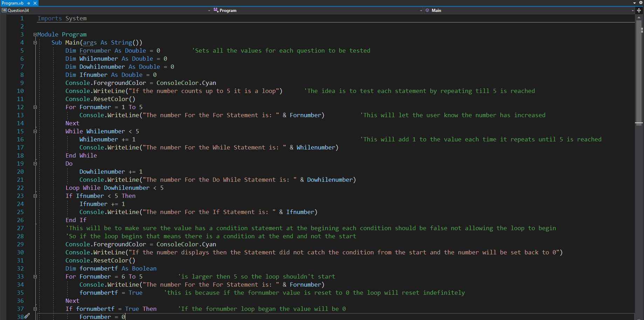The height and width of the screenshot is (320, 644).
Task: Open the screwdriver quick actions icon
Action: click(27, 316)
